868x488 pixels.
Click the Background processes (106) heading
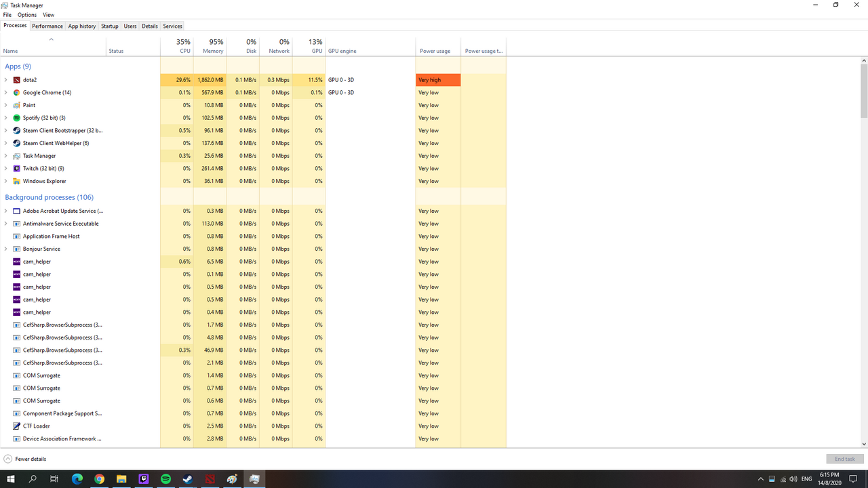[50, 198]
